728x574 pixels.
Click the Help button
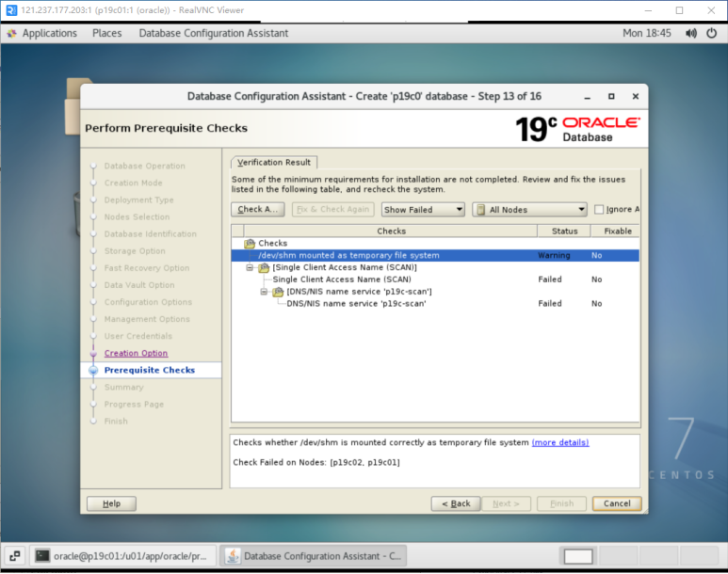pyautogui.click(x=111, y=503)
